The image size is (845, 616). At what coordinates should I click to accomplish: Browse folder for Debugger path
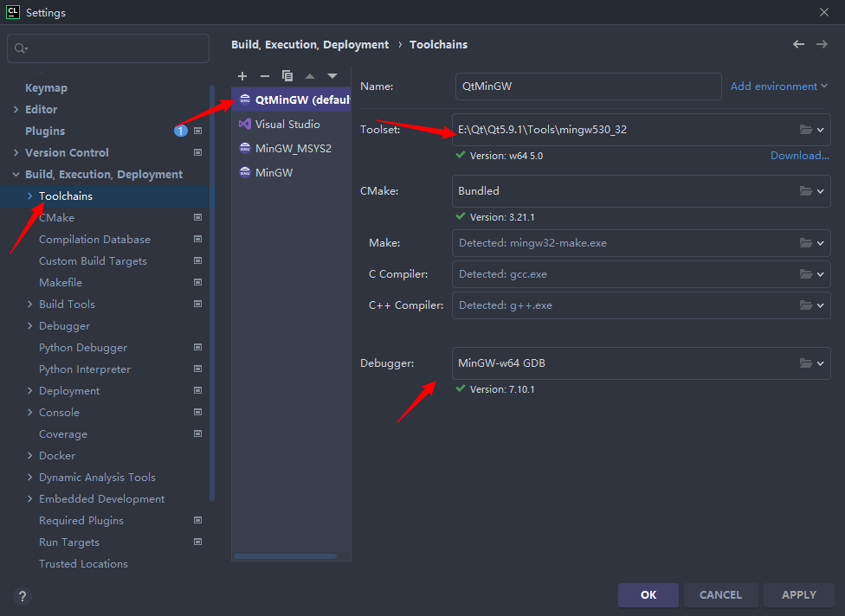(806, 363)
